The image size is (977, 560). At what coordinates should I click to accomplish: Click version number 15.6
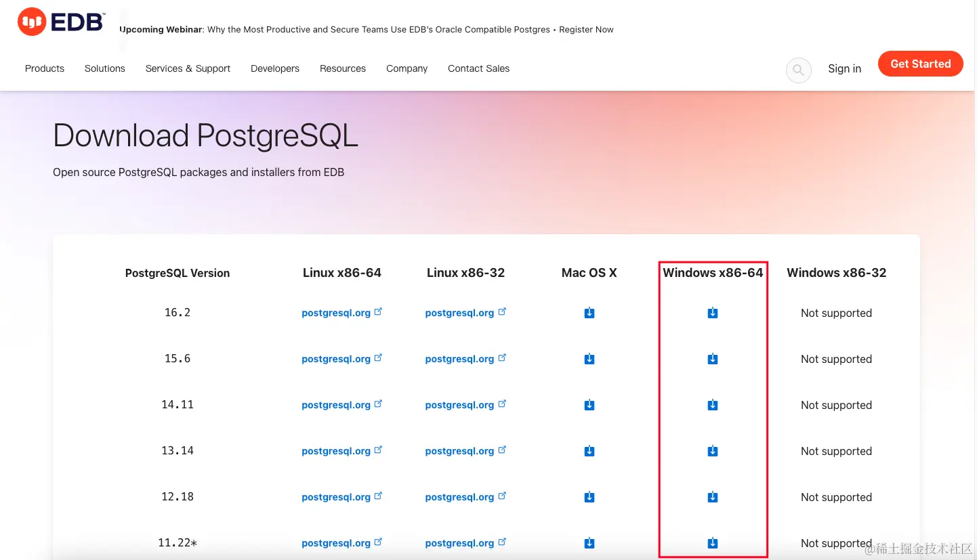tap(178, 359)
